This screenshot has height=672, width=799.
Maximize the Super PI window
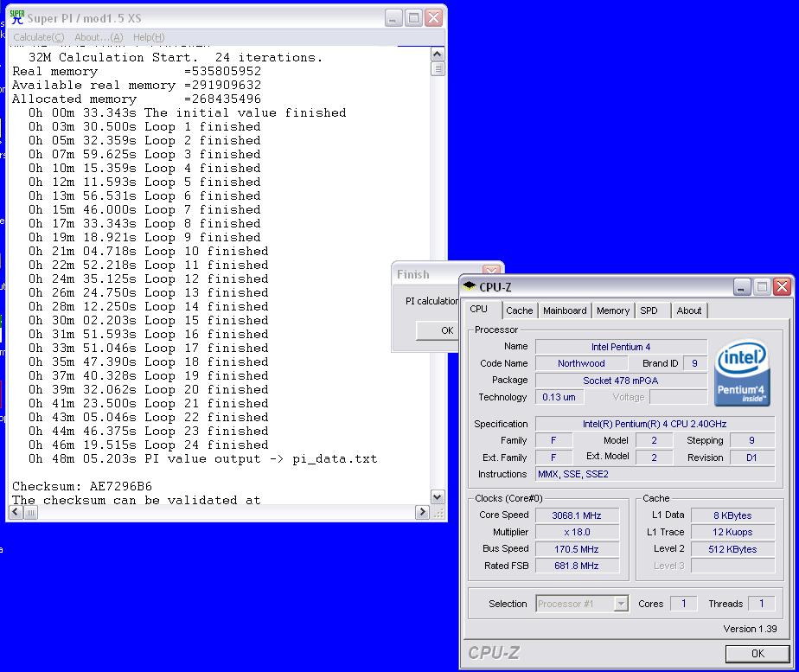(x=413, y=18)
